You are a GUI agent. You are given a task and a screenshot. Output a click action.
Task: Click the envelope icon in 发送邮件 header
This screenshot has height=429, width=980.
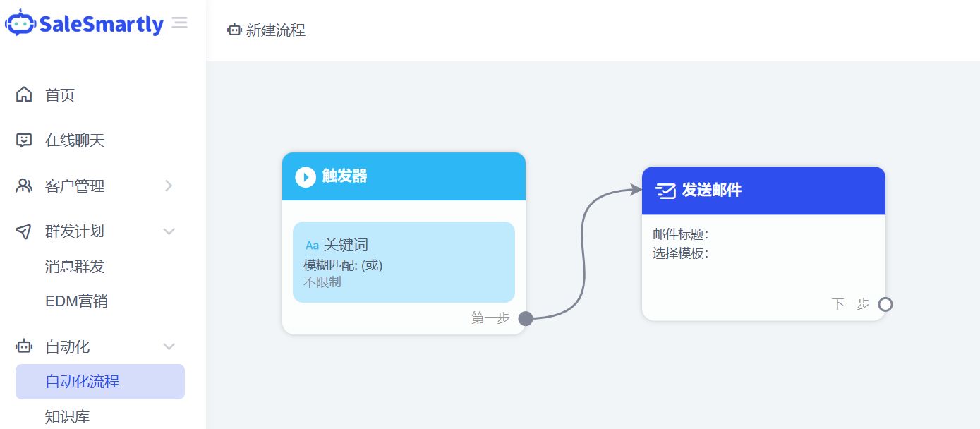click(665, 191)
